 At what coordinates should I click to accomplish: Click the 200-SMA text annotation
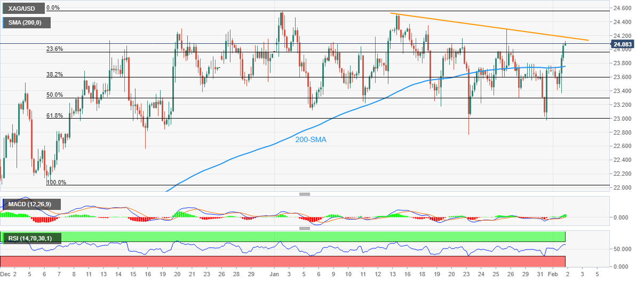click(x=311, y=139)
